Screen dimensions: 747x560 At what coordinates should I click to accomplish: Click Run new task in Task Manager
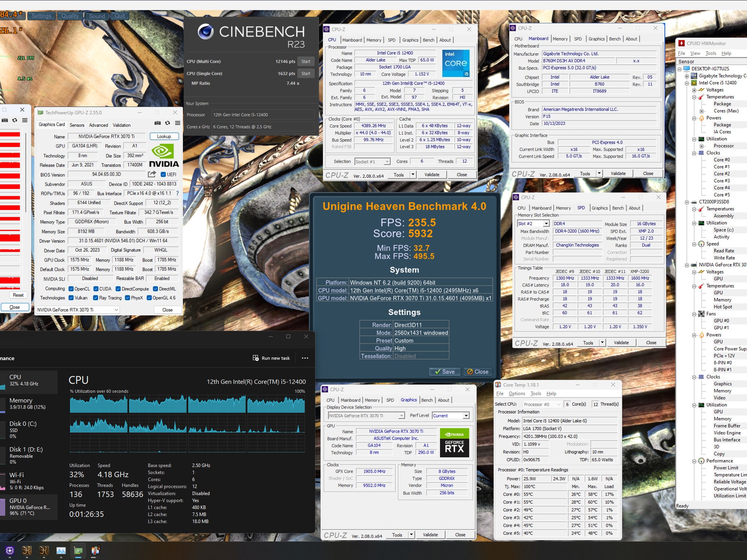coord(271,358)
